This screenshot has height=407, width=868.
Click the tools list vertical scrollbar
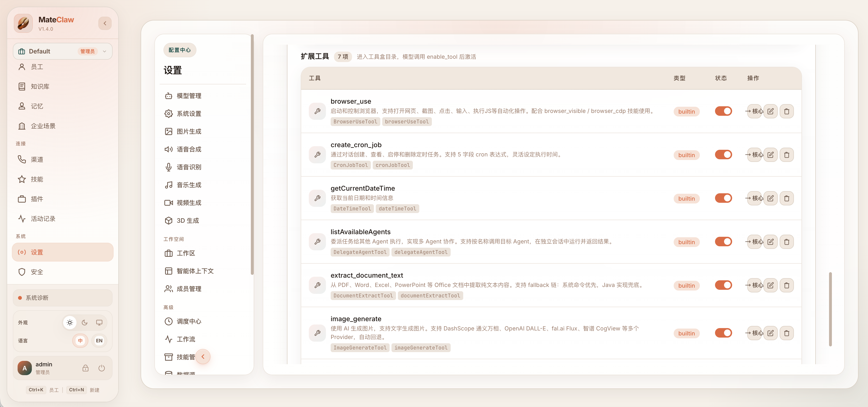pos(830,309)
